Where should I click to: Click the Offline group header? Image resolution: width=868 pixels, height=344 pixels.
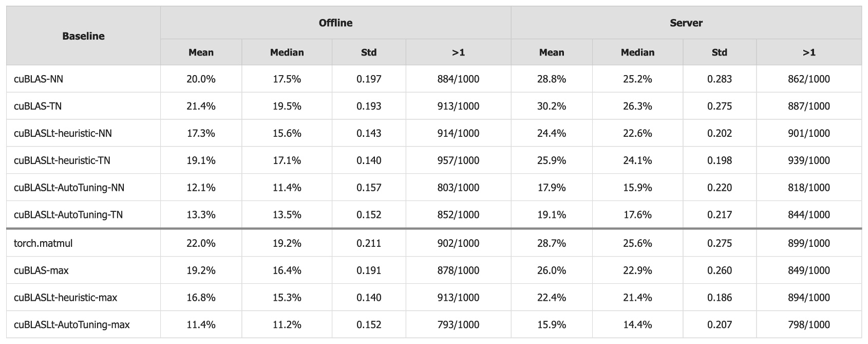click(335, 23)
